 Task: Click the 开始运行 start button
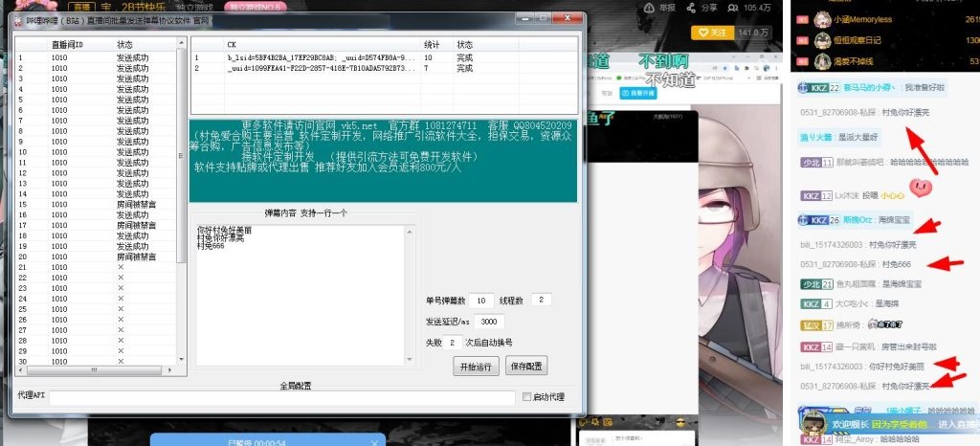[476, 366]
